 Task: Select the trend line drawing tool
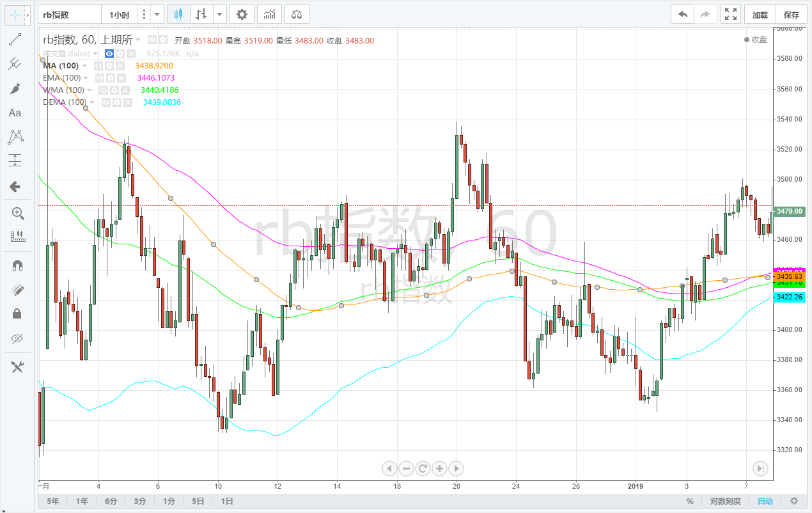pos(15,39)
